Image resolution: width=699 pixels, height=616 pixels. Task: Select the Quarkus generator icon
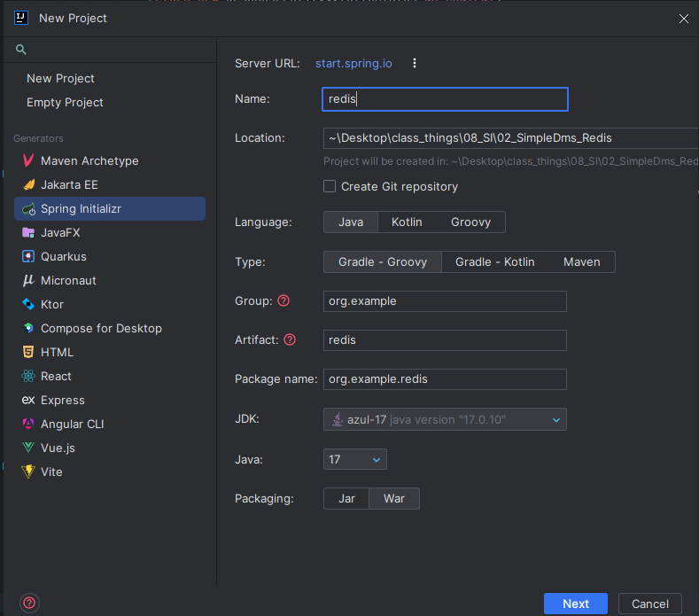click(28, 256)
